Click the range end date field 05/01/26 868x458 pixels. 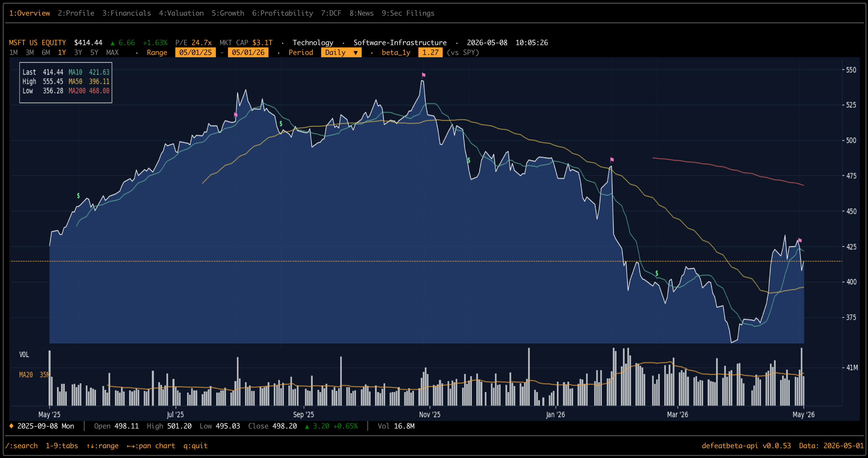click(248, 53)
